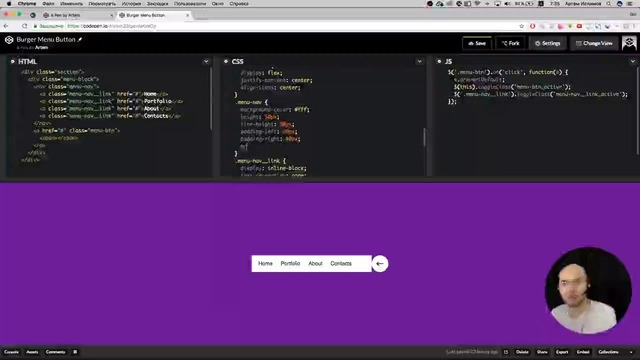Switch to the 'A Pen by Artem' tab
640x360 pixels.
coord(77,15)
